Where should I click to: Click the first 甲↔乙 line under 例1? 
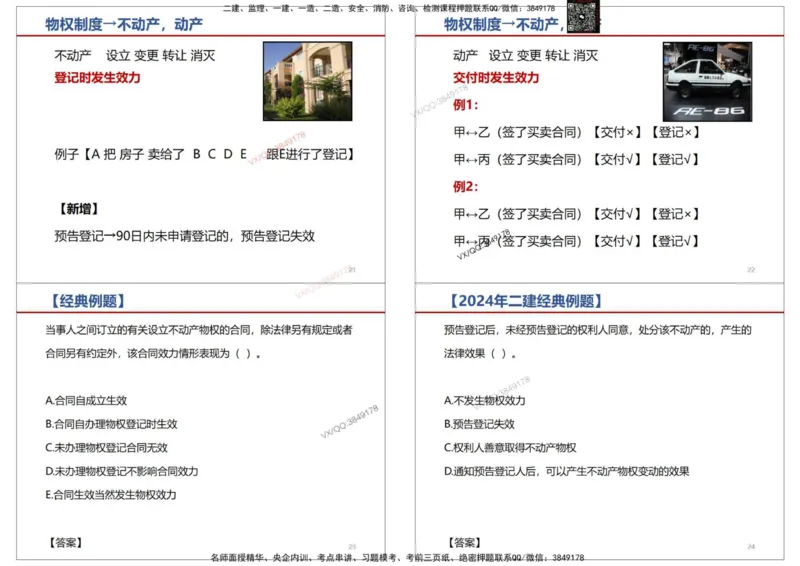point(577,132)
